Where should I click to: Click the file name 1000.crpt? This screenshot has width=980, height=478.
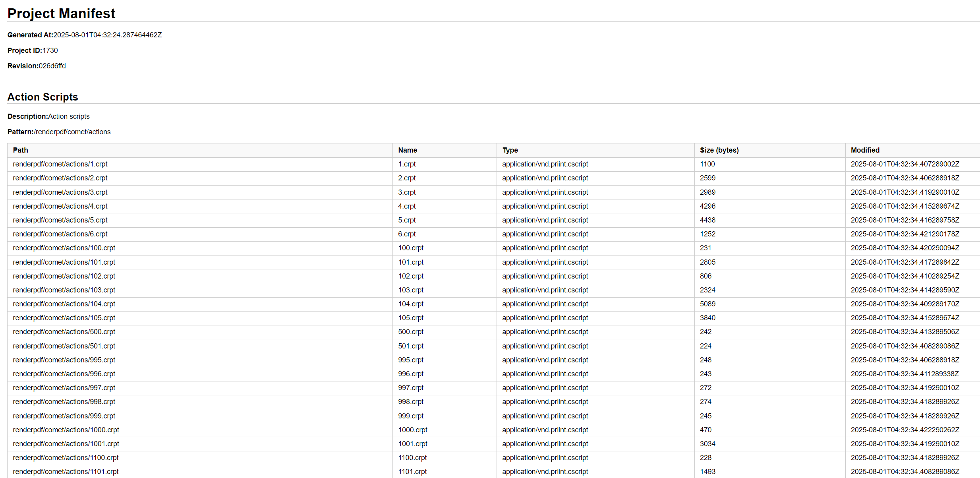click(x=412, y=430)
